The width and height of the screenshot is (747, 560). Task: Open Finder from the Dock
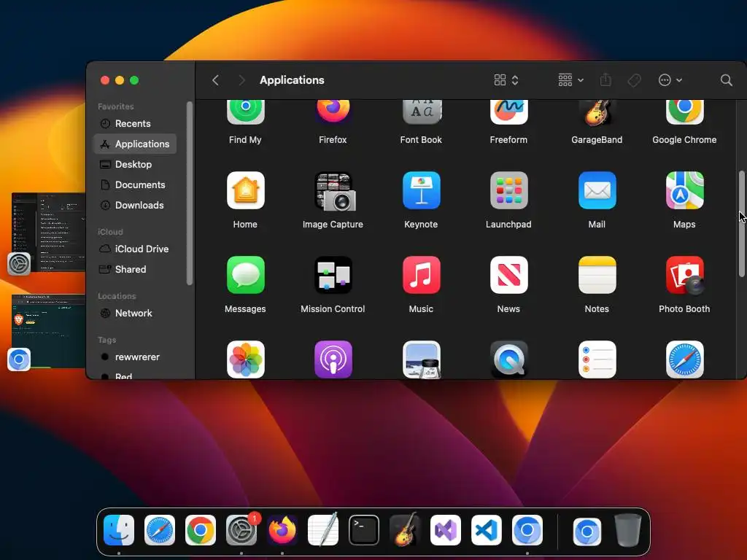pyautogui.click(x=119, y=530)
